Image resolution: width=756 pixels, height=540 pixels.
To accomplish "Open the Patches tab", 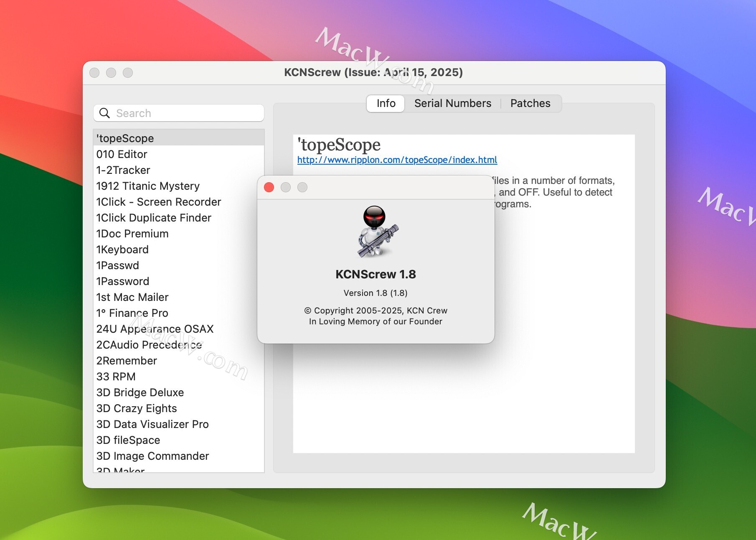I will click(530, 103).
